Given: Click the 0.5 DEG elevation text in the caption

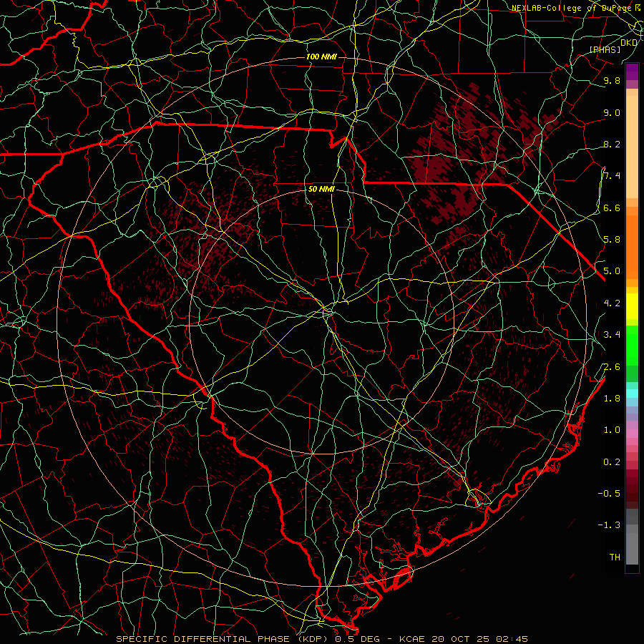Looking at the screenshot, I should pos(357,639).
